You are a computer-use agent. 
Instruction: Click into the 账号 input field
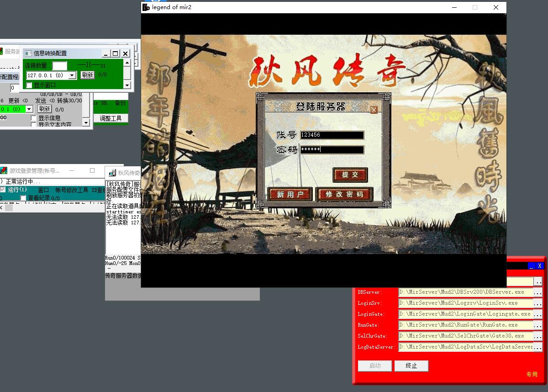pos(332,135)
